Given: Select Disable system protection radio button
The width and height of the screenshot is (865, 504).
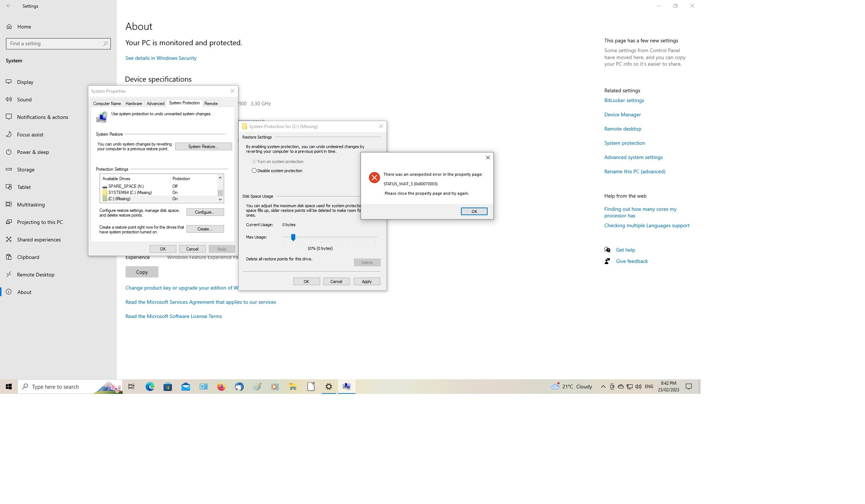Looking at the screenshot, I should pos(254,171).
